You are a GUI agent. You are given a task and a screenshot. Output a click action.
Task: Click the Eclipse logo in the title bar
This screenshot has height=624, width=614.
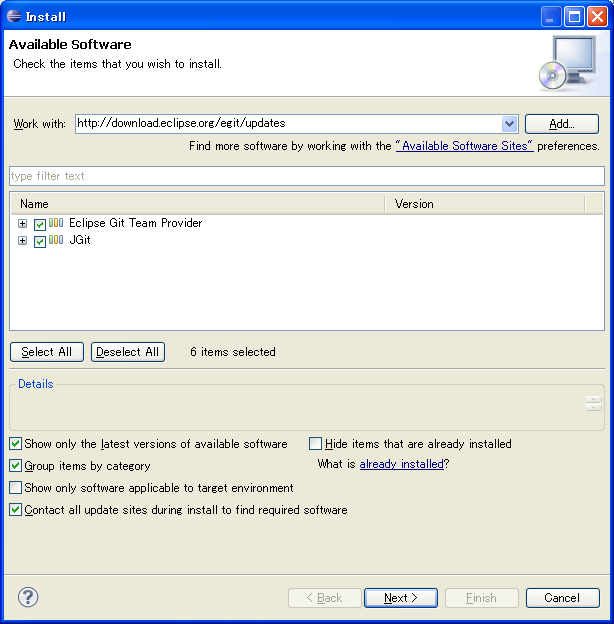coord(14,16)
